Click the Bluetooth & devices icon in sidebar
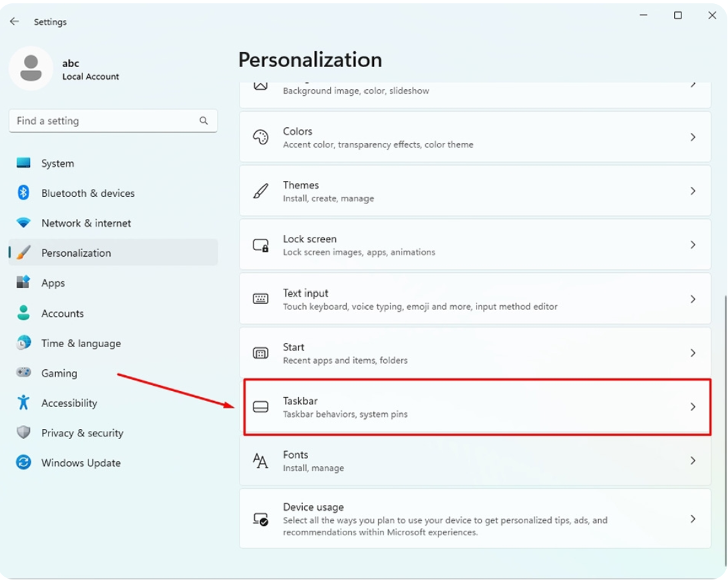 click(x=24, y=193)
